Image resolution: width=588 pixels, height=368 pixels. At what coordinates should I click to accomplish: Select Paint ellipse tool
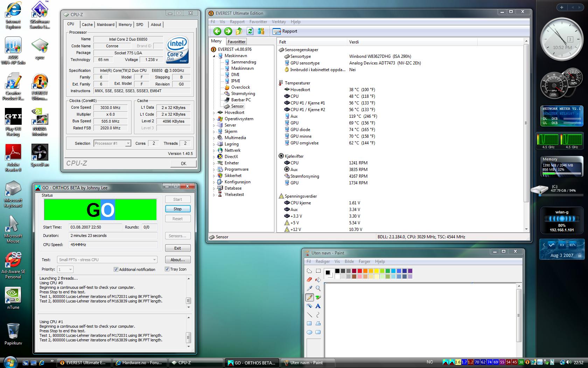309,332
